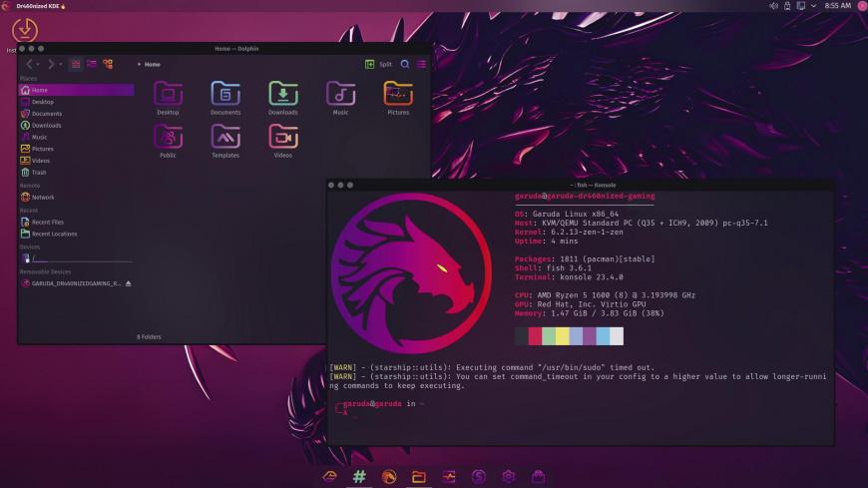868x488 pixels.
Task: Open terminal hash icon in dock
Action: click(x=359, y=476)
